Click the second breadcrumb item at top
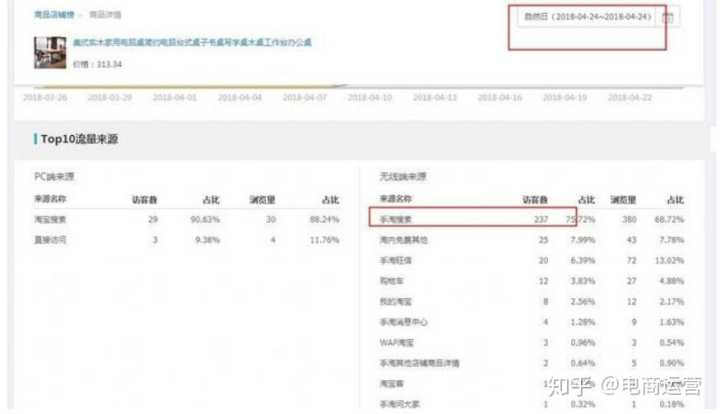Screen dimensions: 720x414 point(105,15)
